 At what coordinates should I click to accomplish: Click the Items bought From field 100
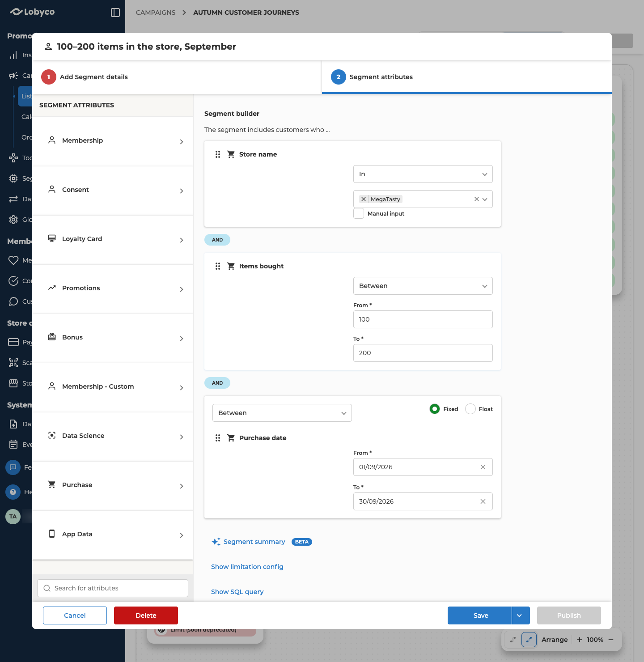(423, 319)
